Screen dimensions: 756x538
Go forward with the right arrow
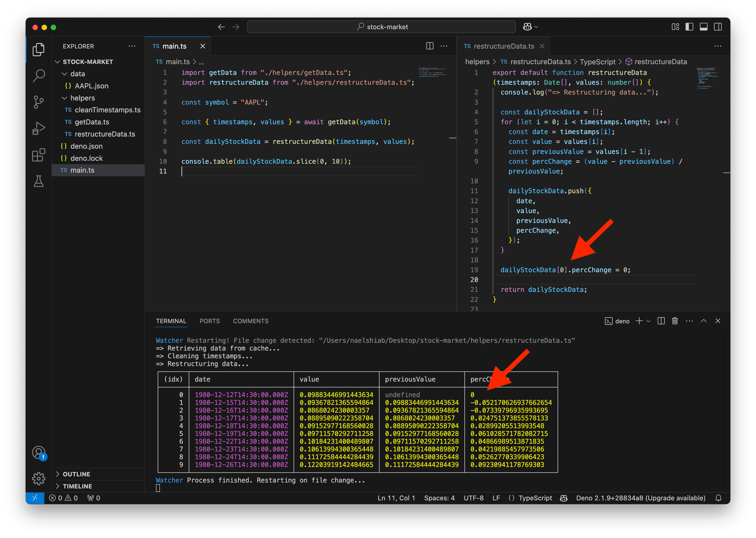pyautogui.click(x=235, y=27)
